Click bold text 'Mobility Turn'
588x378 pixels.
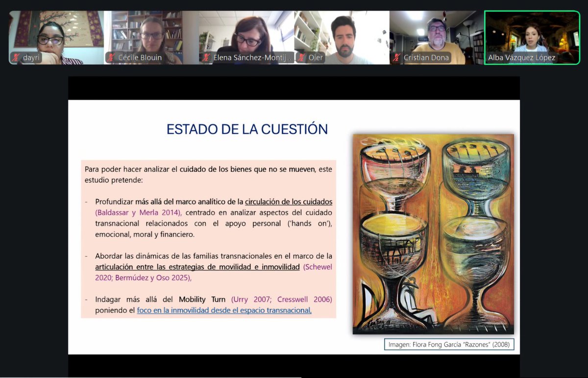(202, 299)
